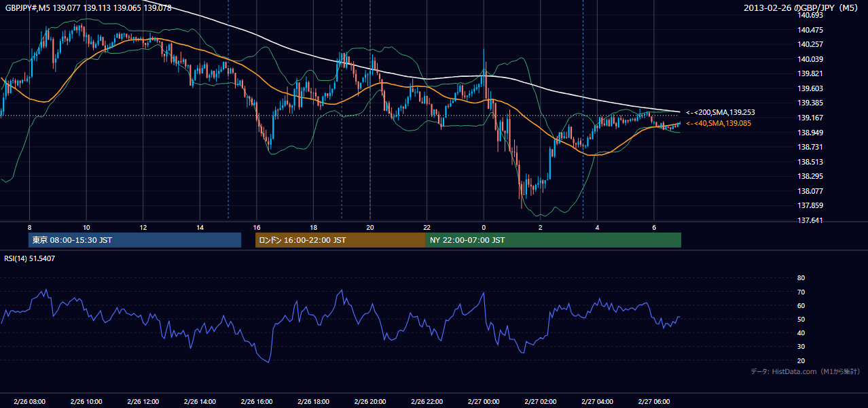The height and width of the screenshot is (408, 868).
Task: Click hour tick 18 under price chart
Action: point(313,227)
